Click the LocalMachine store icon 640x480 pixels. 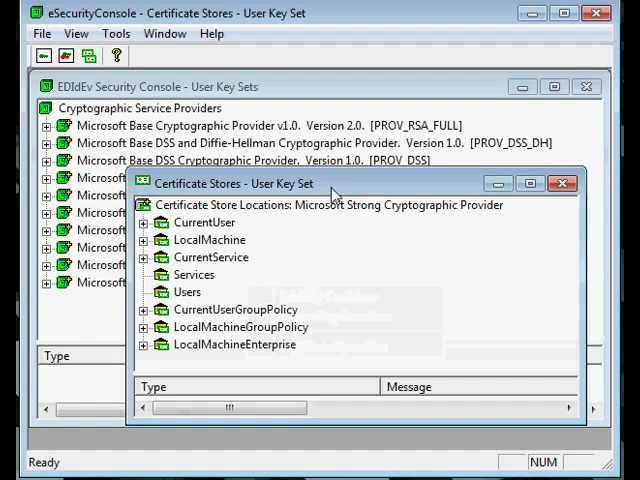[x=161, y=240]
